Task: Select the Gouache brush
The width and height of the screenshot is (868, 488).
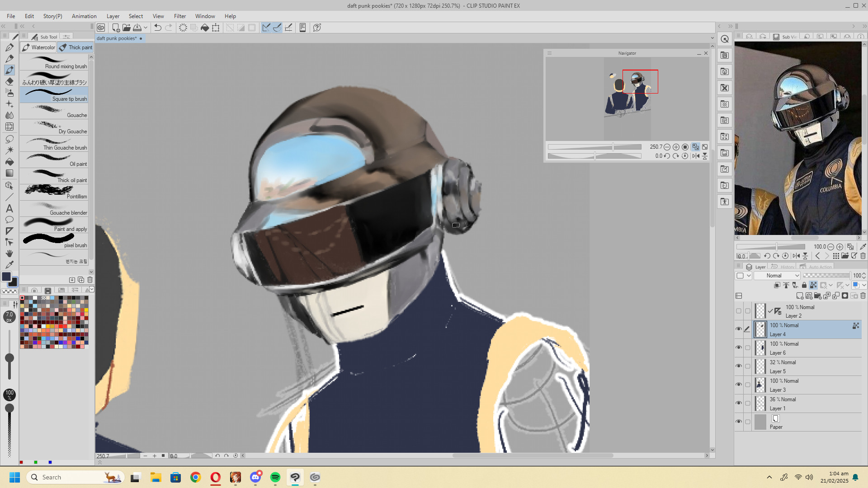Action: (x=54, y=111)
